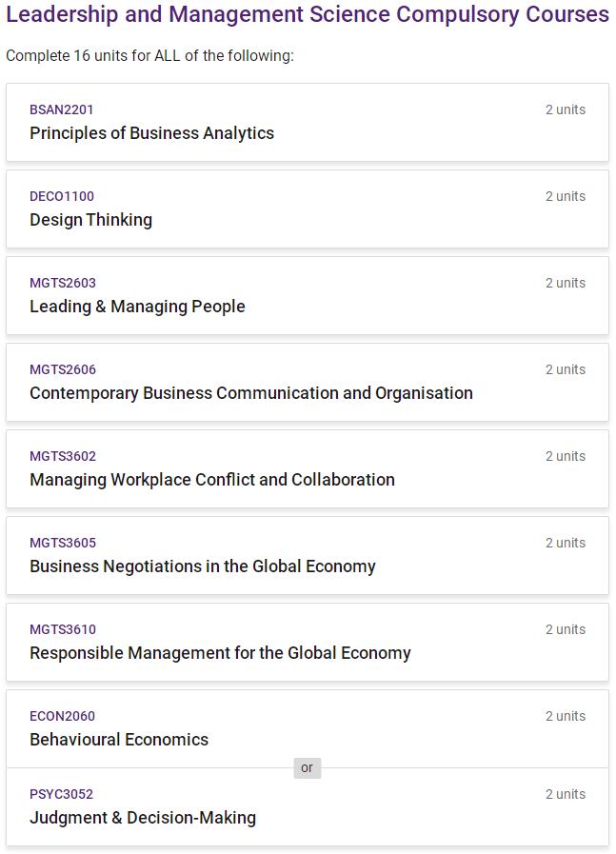616x854 pixels.
Task: Open the DECO1100 course code link
Action: click(x=62, y=196)
